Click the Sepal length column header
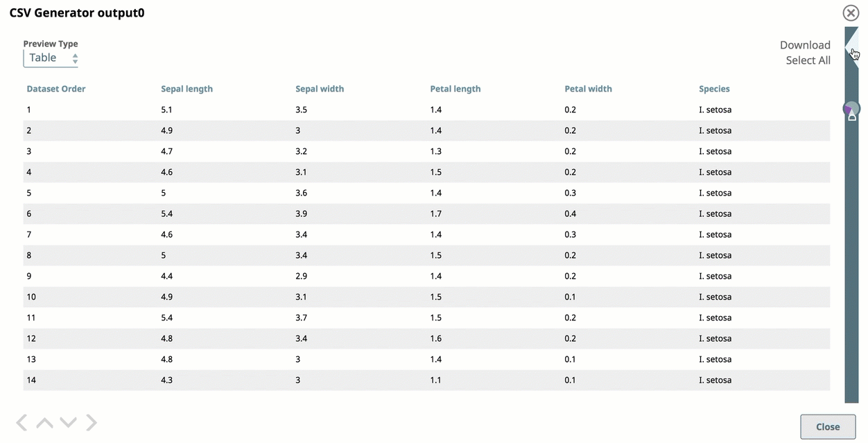The height and width of the screenshot is (443, 868). 186,89
